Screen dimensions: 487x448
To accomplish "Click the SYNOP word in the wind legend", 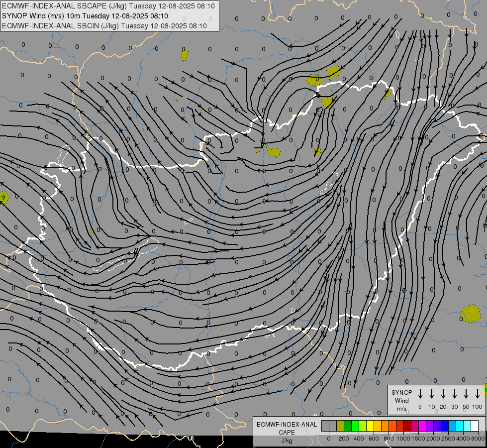I will click(401, 392).
